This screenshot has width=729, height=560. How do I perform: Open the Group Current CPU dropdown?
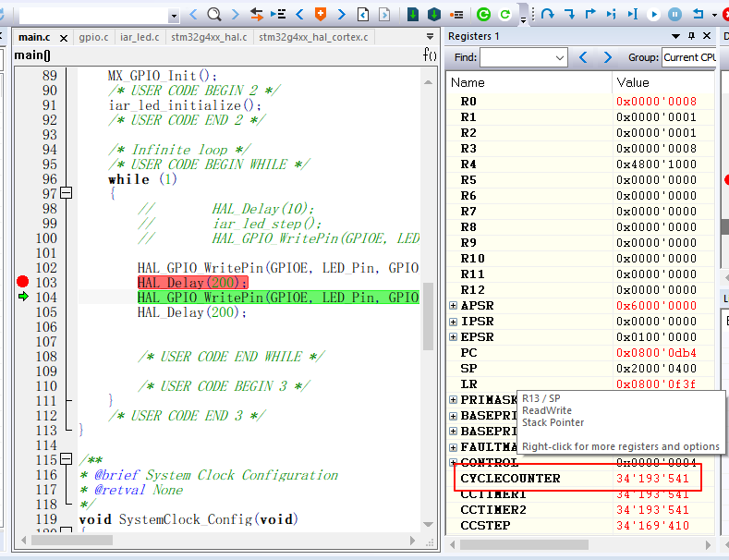tap(689, 57)
